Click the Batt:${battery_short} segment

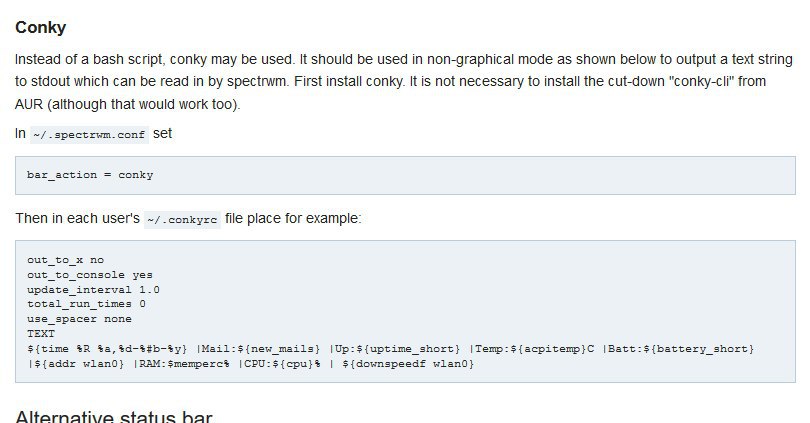pyautogui.click(x=681, y=349)
